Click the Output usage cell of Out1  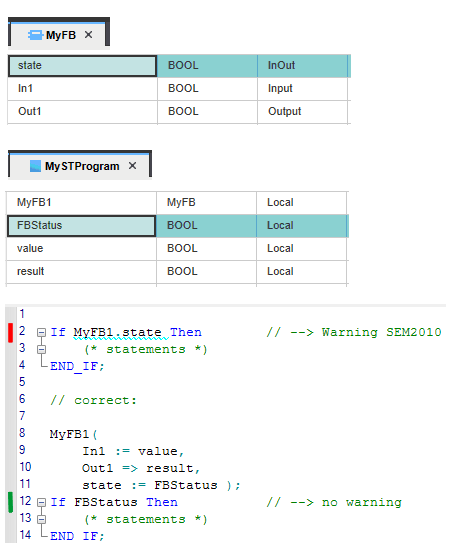tap(303, 112)
